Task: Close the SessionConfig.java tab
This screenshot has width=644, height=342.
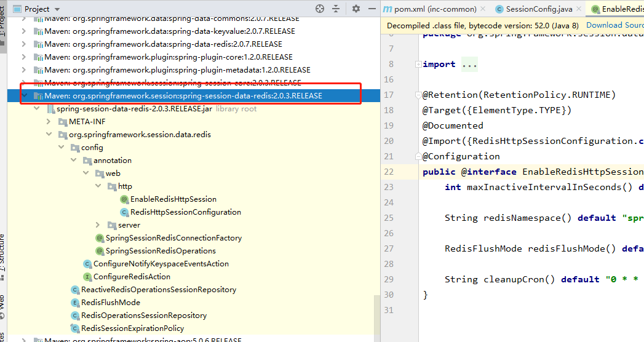Action: coord(579,9)
